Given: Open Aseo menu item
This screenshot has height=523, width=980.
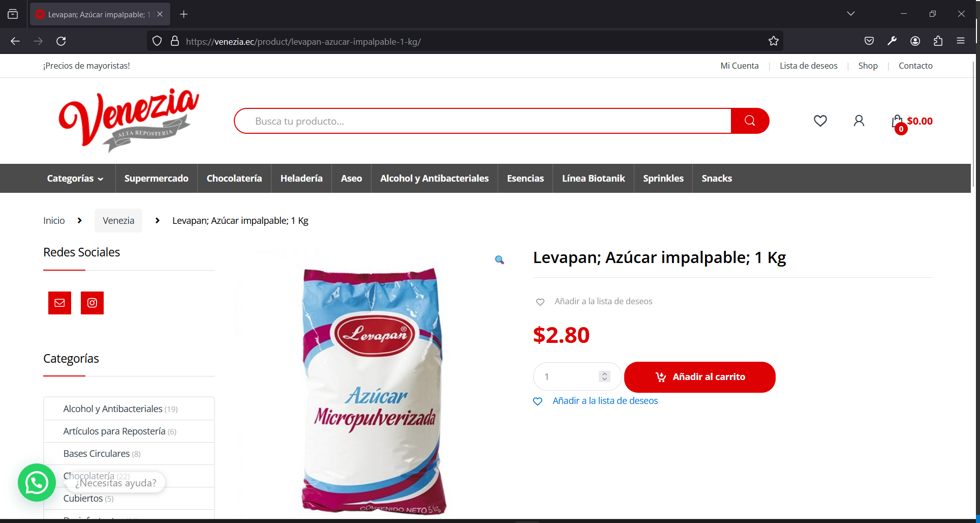Looking at the screenshot, I should 351,178.
